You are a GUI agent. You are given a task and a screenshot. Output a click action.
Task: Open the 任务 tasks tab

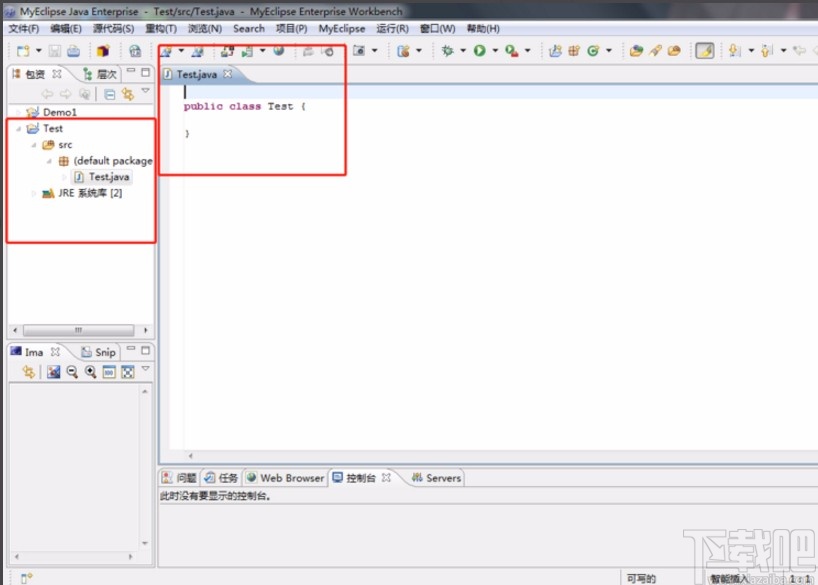tap(221, 478)
